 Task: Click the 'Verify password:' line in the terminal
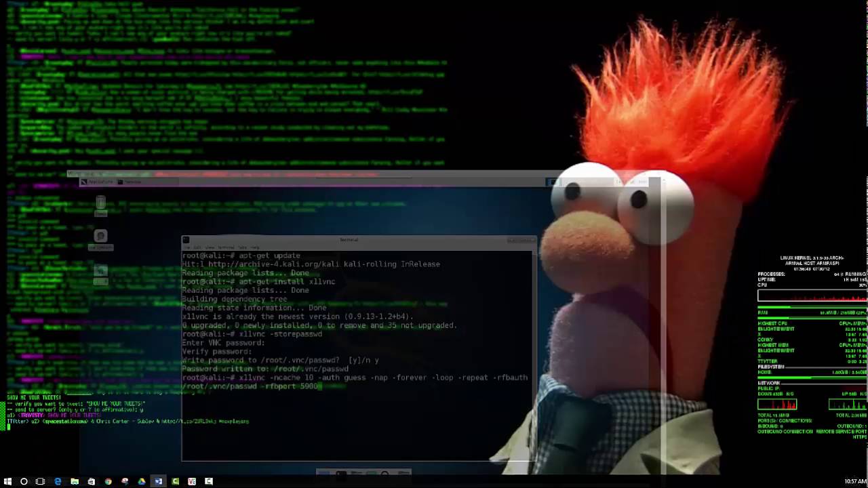coord(216,352)
